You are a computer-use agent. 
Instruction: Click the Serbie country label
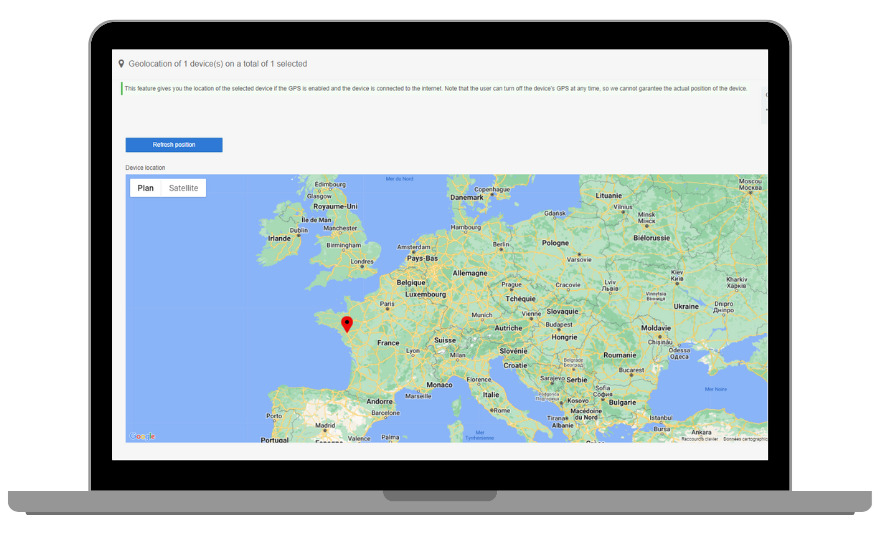click(577, 380)
